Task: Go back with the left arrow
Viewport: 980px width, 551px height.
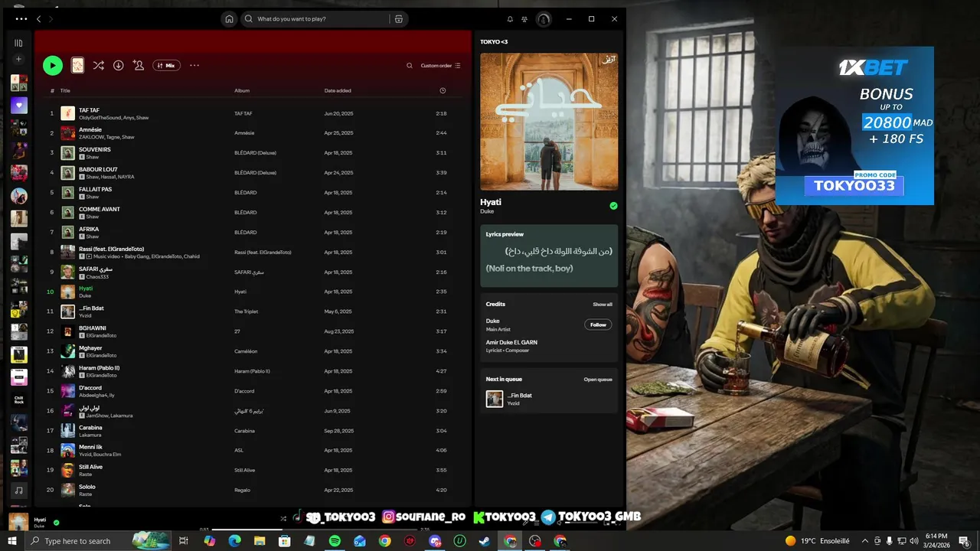Action: (39, 19)
